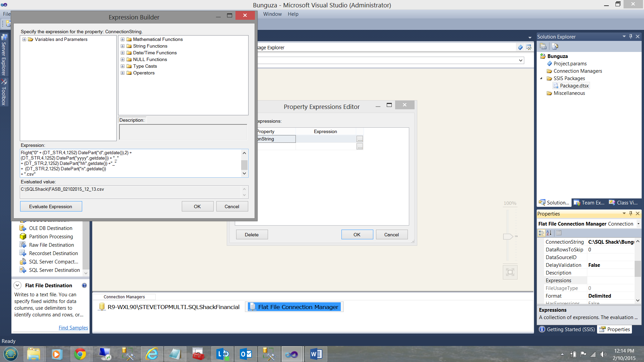Click ellipsis button for ConnectionString expression
The height and width of the screenshot is (362, 644).
click(360, 139)
